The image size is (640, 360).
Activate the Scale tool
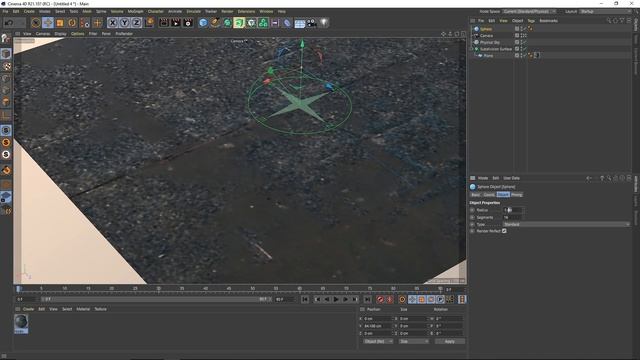coord(60,23)
